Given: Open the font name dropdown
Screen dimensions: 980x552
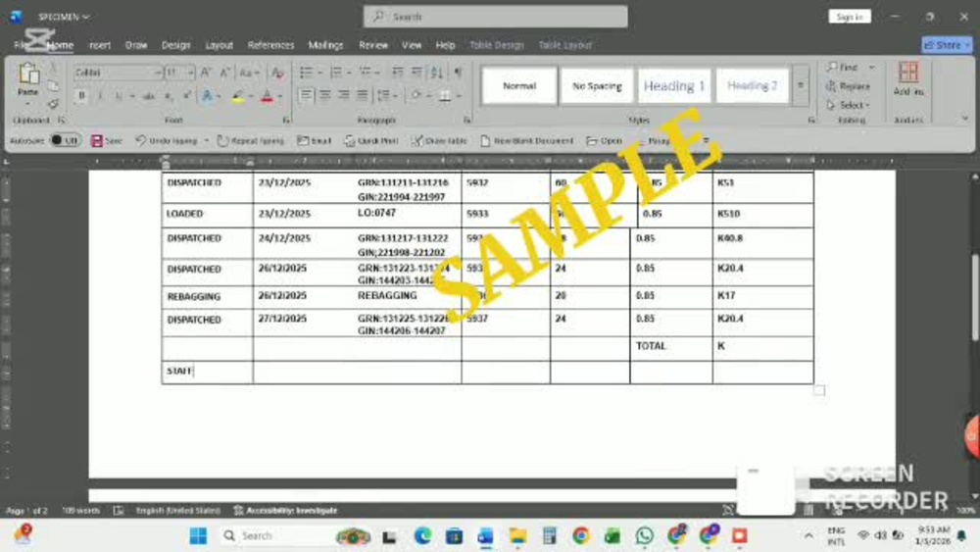Looking at the screenshot, I should pyautogui.click(x=158, y=73).
